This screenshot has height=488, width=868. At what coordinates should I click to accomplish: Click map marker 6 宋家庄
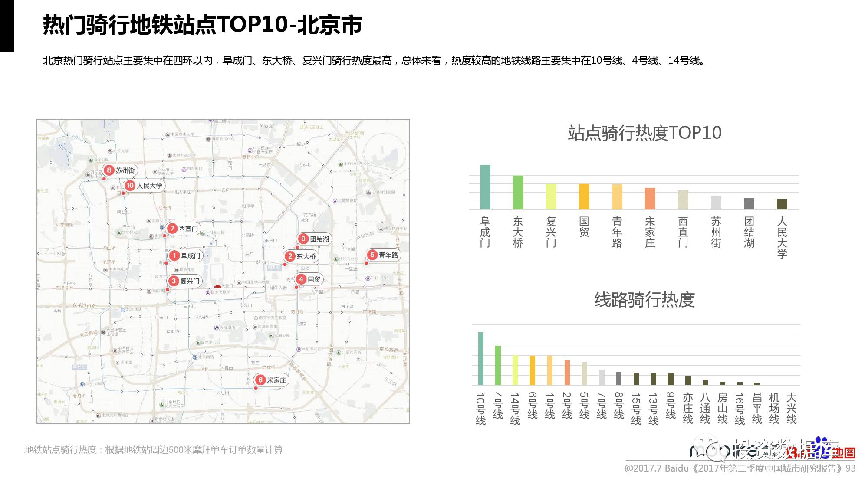(271, 380)
